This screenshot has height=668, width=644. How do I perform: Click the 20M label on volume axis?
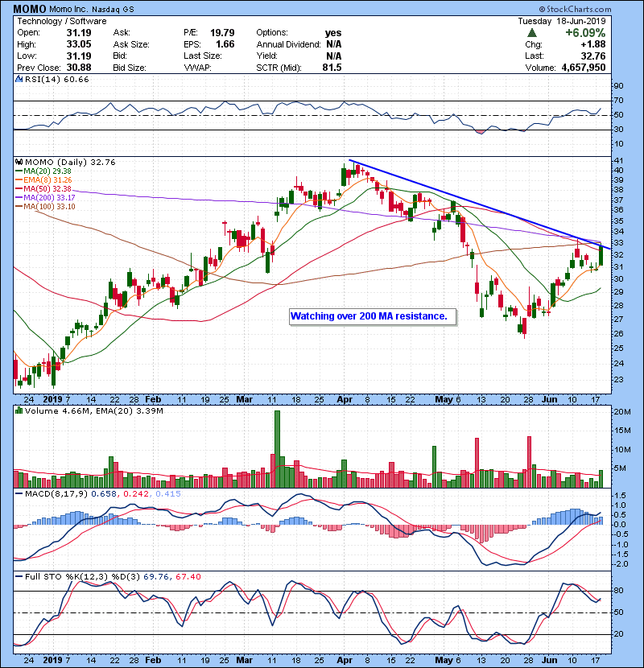pyautogui.click(x=621, y=411)
